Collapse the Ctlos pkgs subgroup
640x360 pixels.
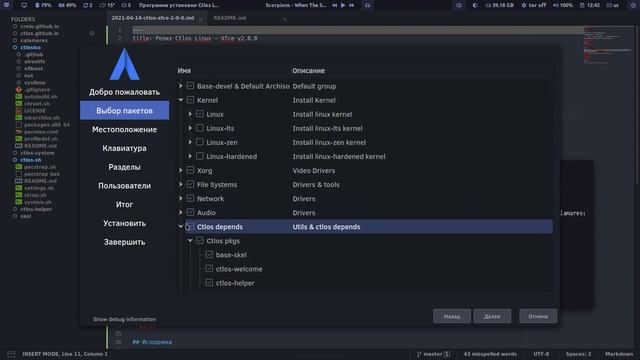(x=190, y=240)
